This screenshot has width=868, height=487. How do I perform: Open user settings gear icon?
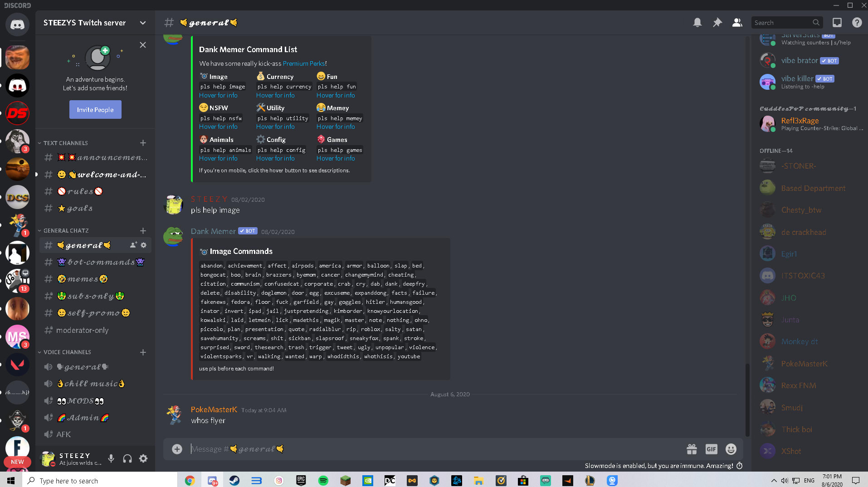coord(143,458)
